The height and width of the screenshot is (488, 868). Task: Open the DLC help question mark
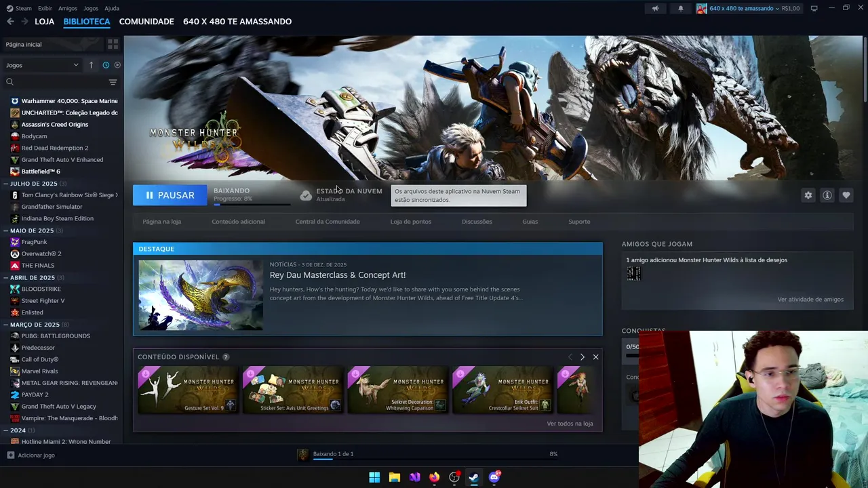click(x=226, y=357)
